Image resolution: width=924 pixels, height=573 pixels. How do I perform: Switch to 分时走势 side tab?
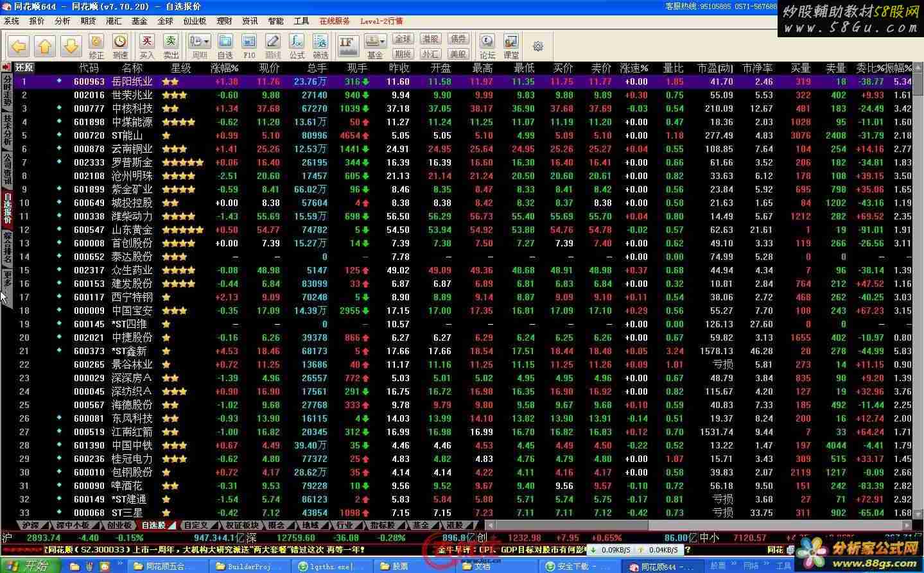pyautogui.click(x=8, y=92)
